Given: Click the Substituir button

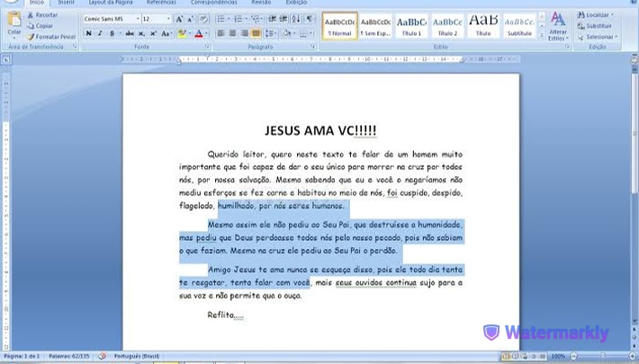Looking at the screenshot, I should click(x=596, y=26).
